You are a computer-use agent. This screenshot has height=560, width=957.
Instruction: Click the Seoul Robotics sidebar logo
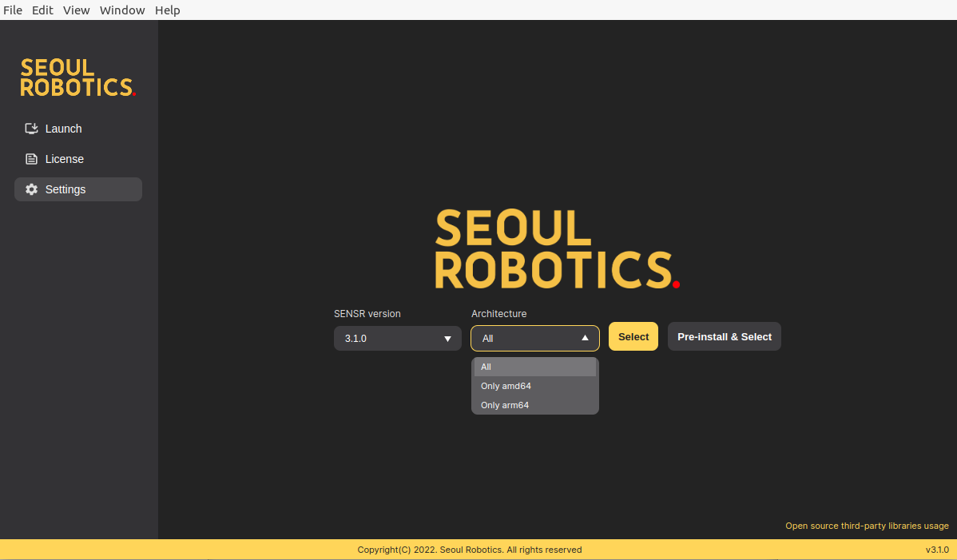point(78,77)
